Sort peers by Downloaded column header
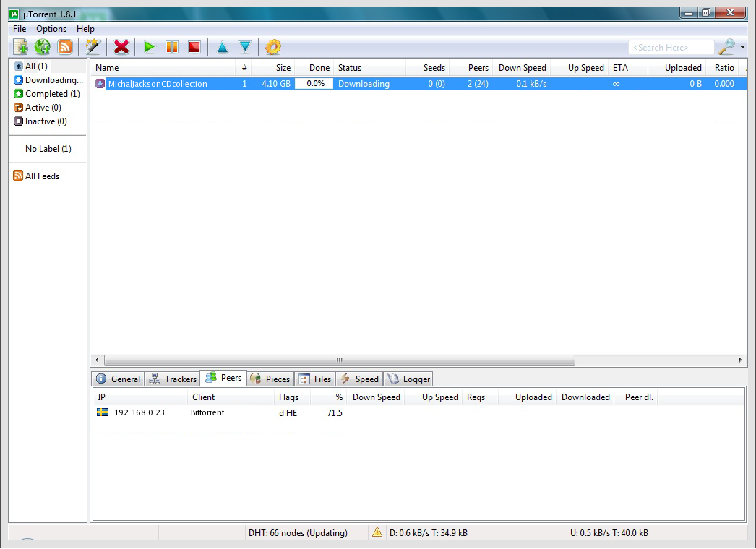Image resolution: width=756 pixels, height=549 pixels. pyautogui.click(x=585, y=397)
